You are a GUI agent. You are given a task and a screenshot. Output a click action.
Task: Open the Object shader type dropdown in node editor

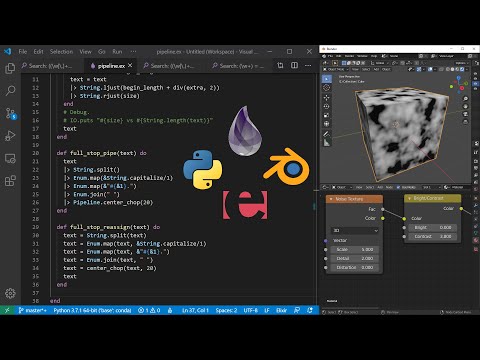341,187
